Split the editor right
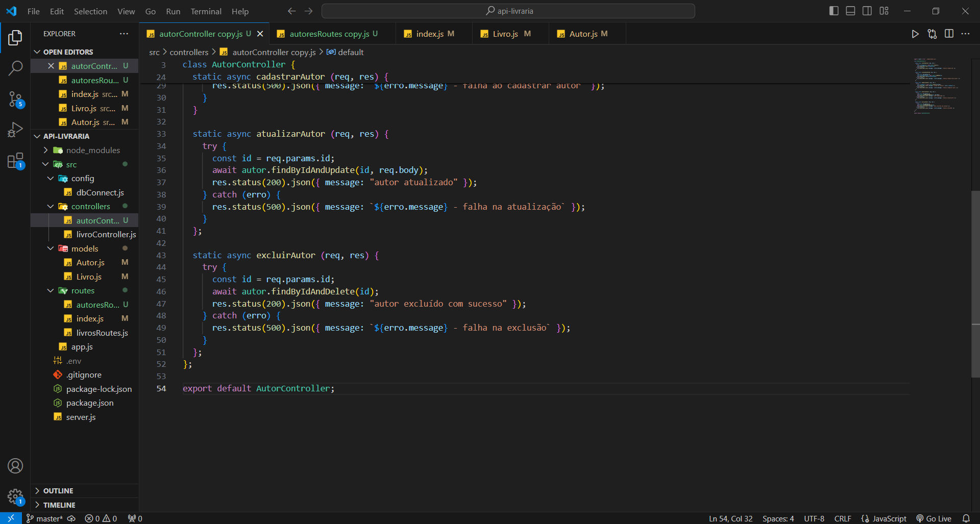 click(x=949, y=34)
